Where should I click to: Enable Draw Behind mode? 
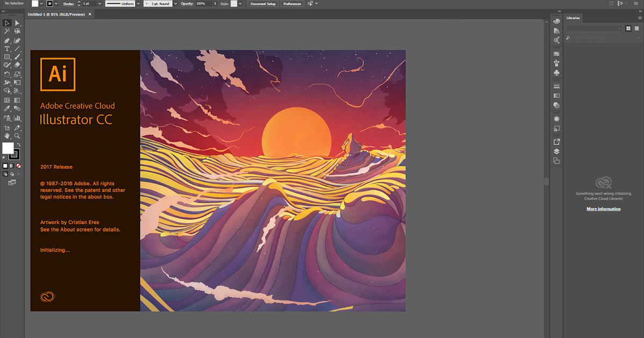tap(12, 174)
